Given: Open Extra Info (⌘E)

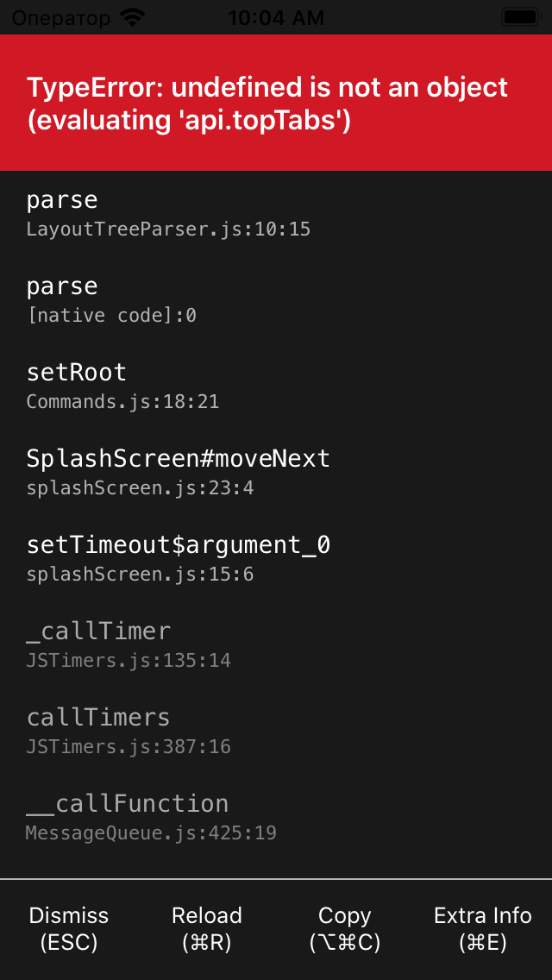Looking at the screenshot, I should [482, 928].
